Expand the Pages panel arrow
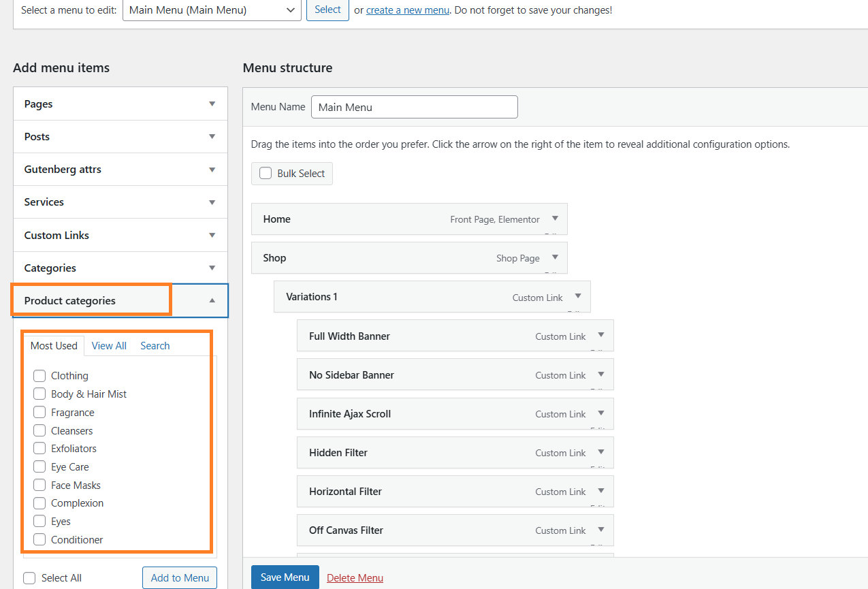868x589 pixels. click(x=212, y=104)
